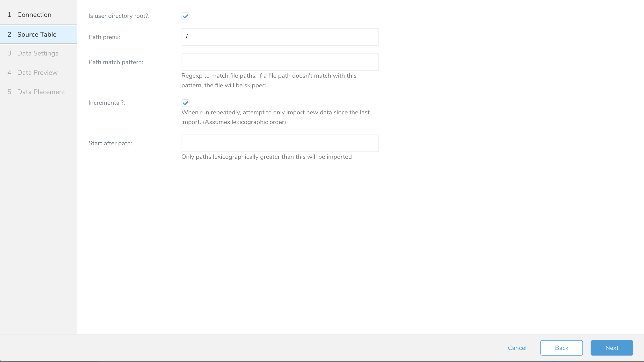Click the "Is user directory root?" label
644x362 pixels.
click(x=119, y=16)
